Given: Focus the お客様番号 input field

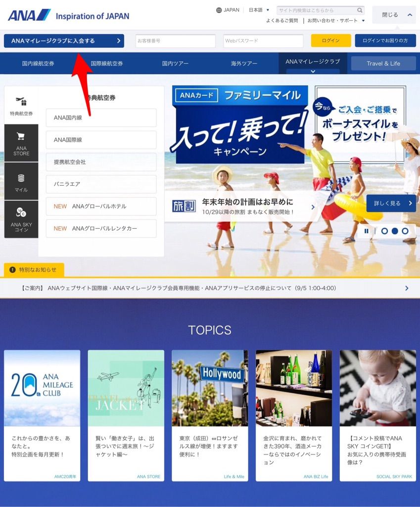Looking at the screenshot, I should tap(176, 41).
